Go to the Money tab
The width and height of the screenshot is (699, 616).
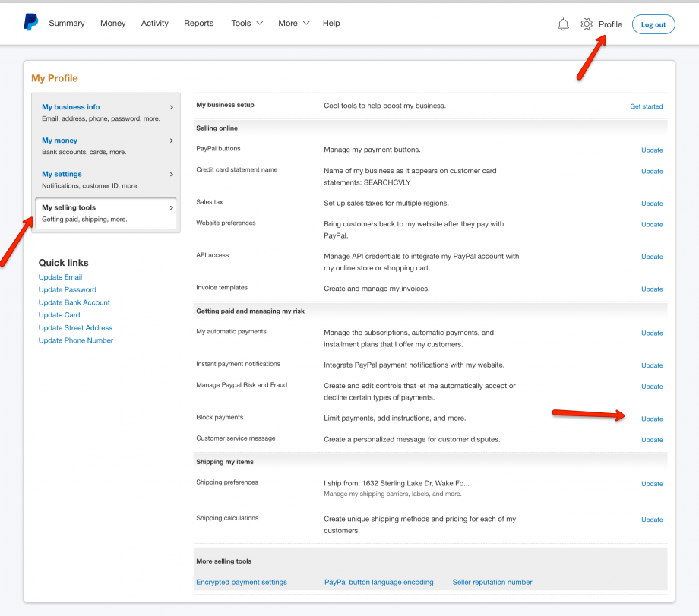point(112,24)
